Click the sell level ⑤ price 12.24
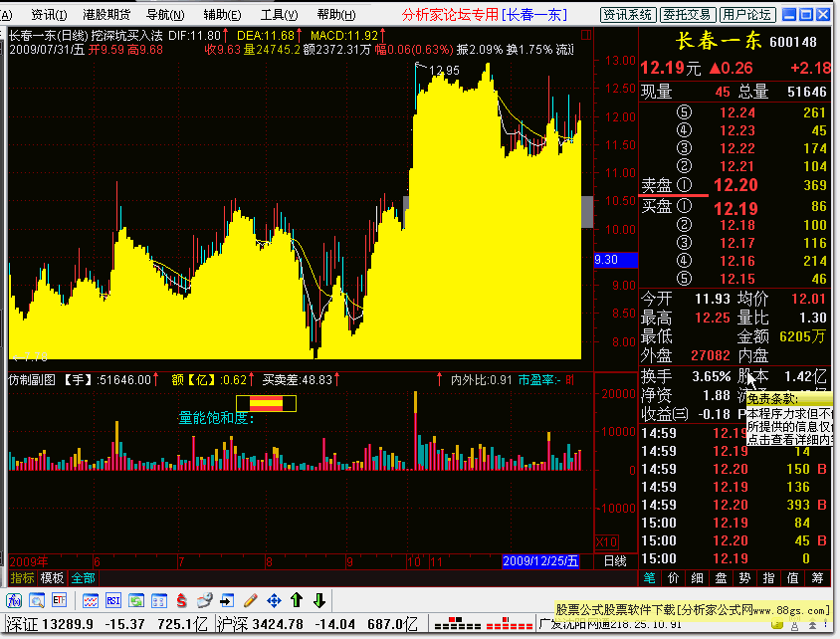This screenshot has height=639, width=840. click(x=737, y=112)
